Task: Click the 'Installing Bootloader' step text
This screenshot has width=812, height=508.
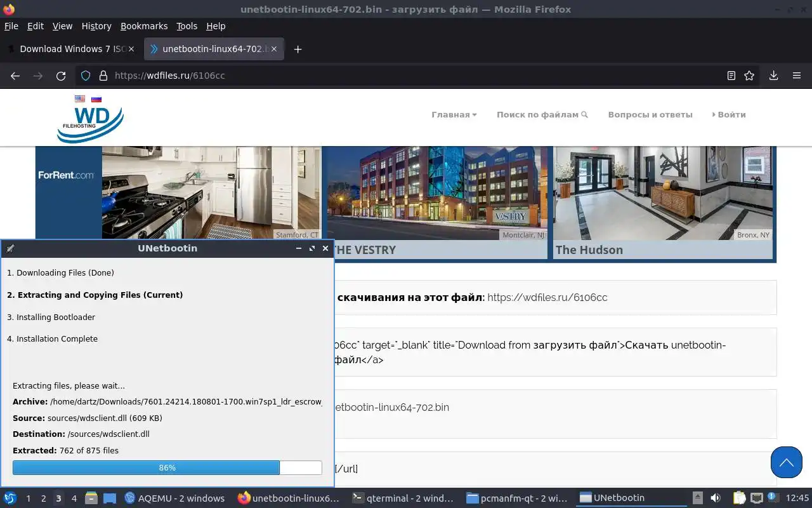Action: coord(51,317)
